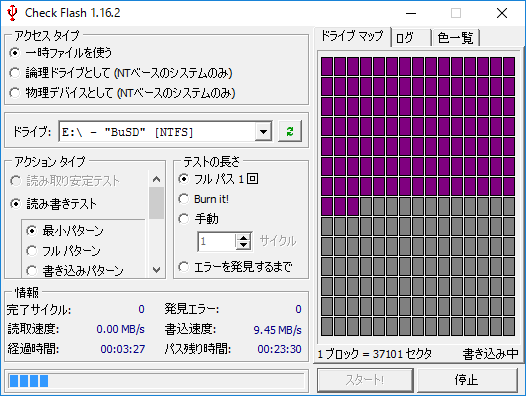
Task: Click the 発見エラー label
Action: [191, 309]
